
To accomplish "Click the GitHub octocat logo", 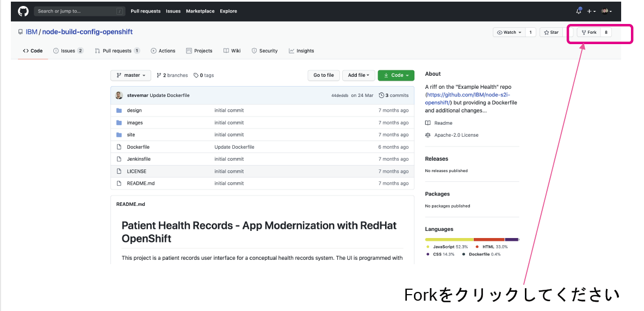I will [23, 11].
